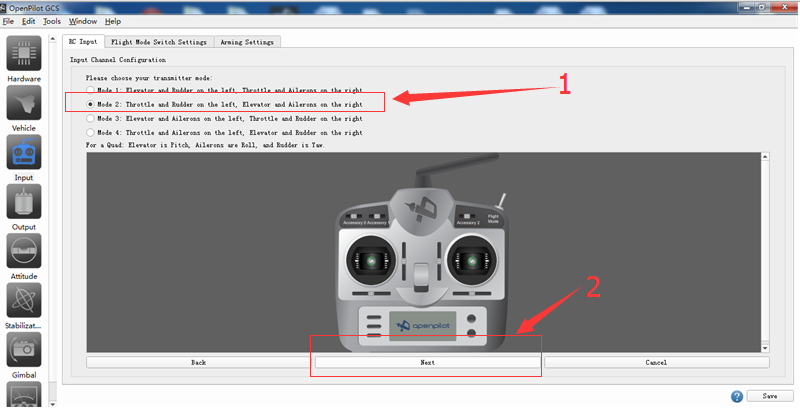This screenshot has height=413, width=800.
Task: Click the 'For a Quad' explanation text
Action: click(205, 145)
